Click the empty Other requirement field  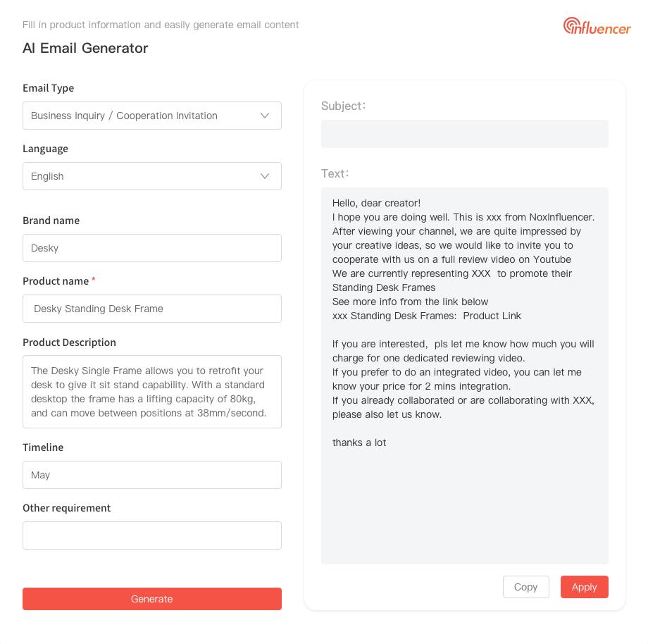tap(152, 535)
